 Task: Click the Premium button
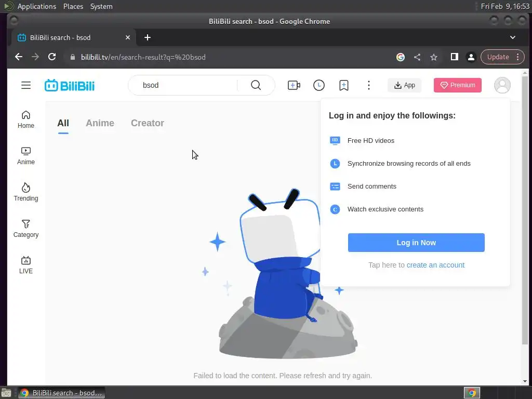[457, 85]
